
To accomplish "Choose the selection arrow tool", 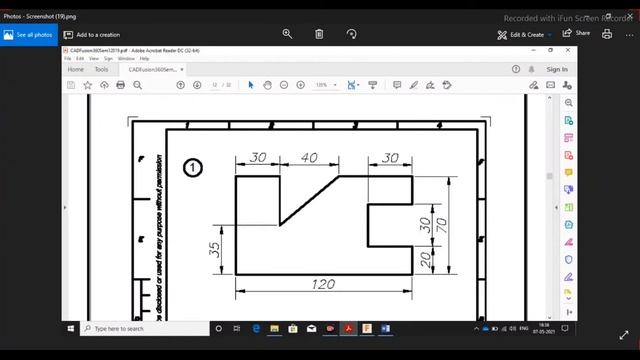I will click(251, 85).
